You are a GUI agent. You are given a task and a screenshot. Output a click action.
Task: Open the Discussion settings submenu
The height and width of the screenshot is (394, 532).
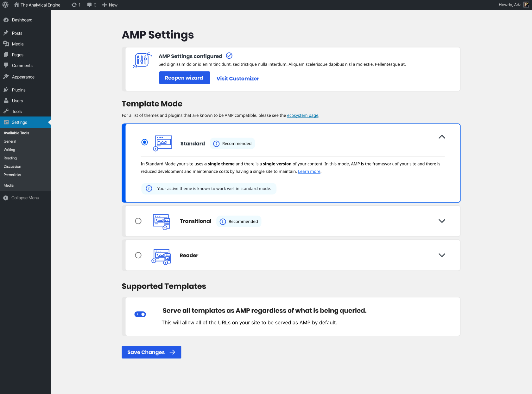[x=12, y=166]
